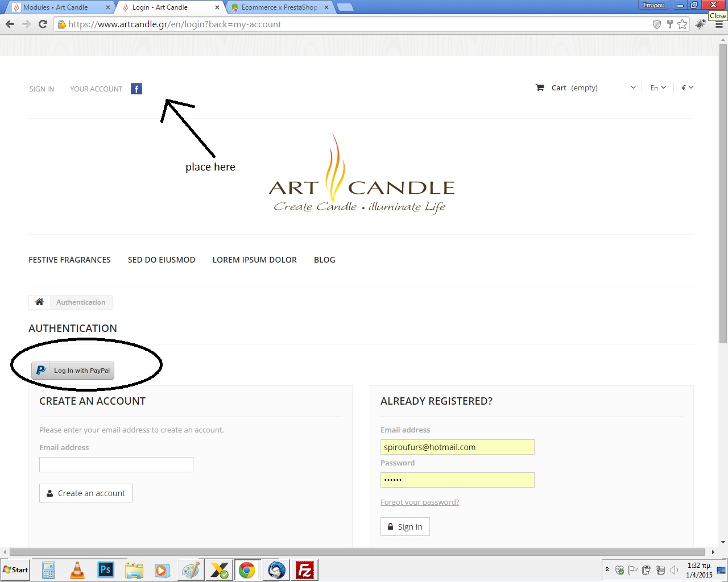Open FileZilla from the taskbar
The width and height of the screenshot is (728, 582).
coord(305,570)
